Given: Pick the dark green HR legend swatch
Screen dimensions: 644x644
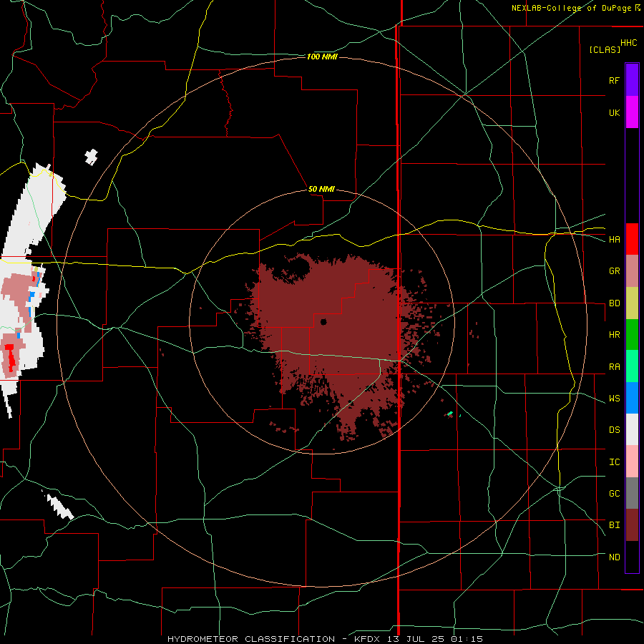Looking at the screenshot, I should pyautogui.click(x=632, y=334).
